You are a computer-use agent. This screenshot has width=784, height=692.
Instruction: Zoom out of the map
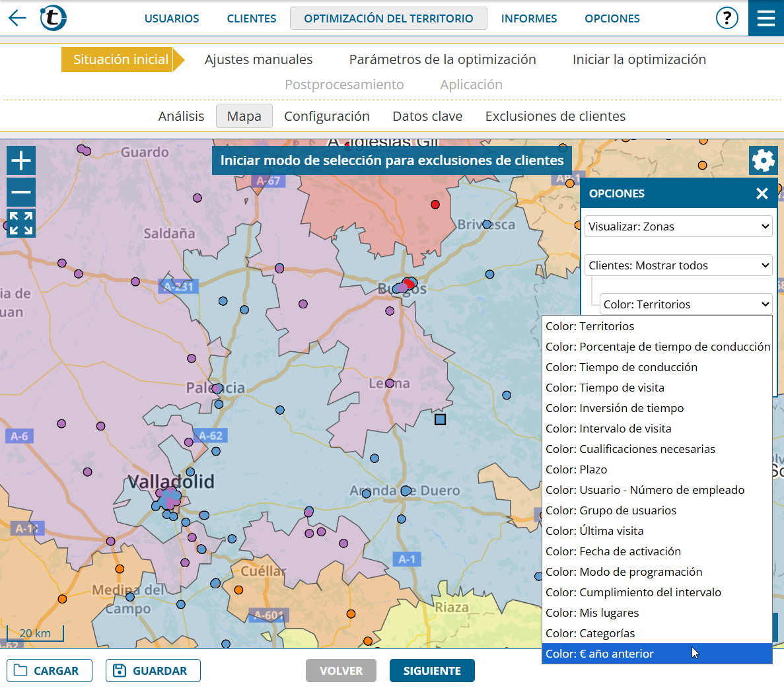point(21,193)
